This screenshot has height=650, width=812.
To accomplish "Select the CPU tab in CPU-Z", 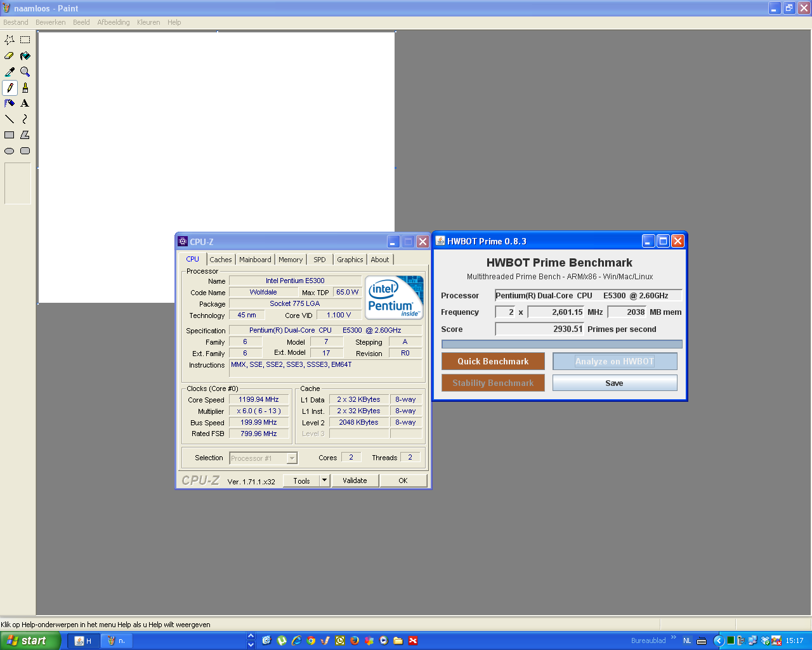I will tap(193, 259).
